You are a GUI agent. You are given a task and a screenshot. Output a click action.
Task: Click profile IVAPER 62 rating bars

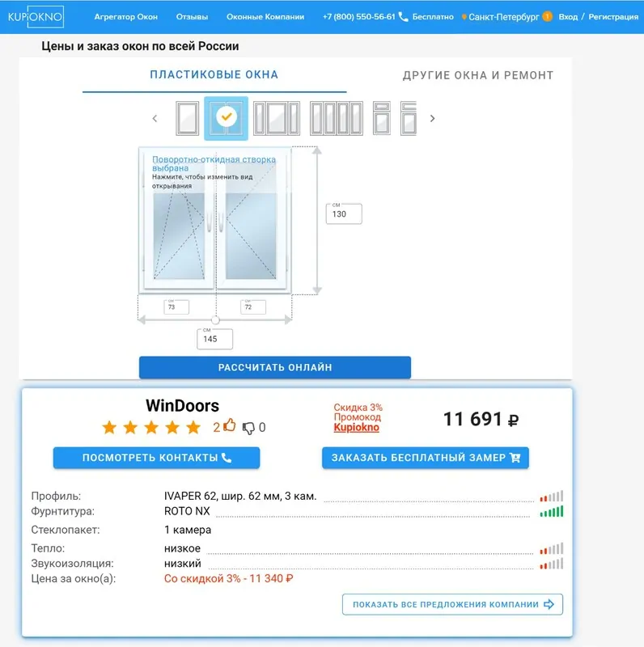point(552,497)
